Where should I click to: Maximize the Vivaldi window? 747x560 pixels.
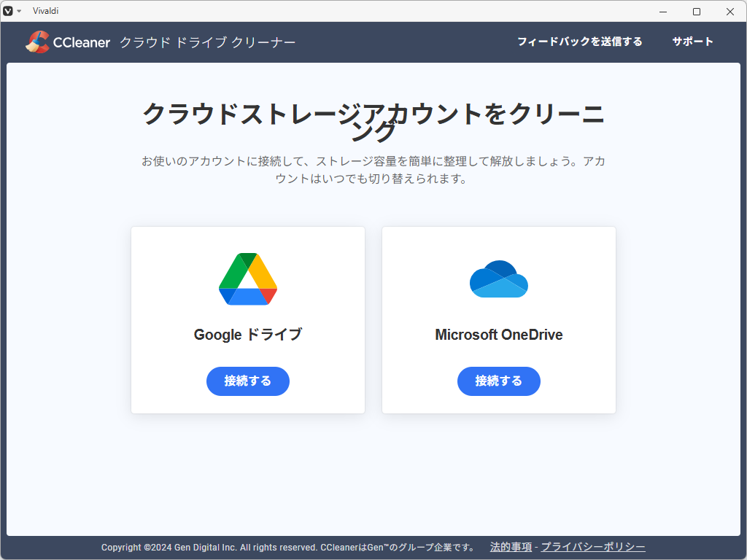pos(697,12)
